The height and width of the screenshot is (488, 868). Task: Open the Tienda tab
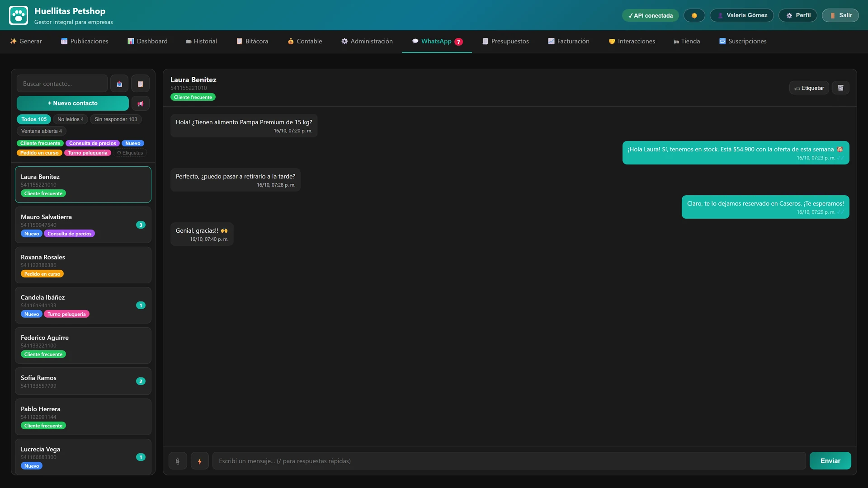click(686, 41)
